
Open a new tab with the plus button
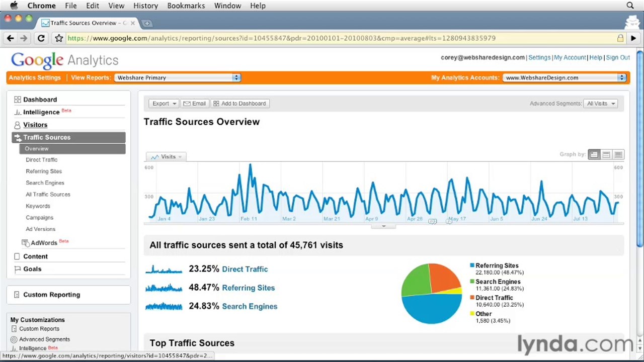147,23
